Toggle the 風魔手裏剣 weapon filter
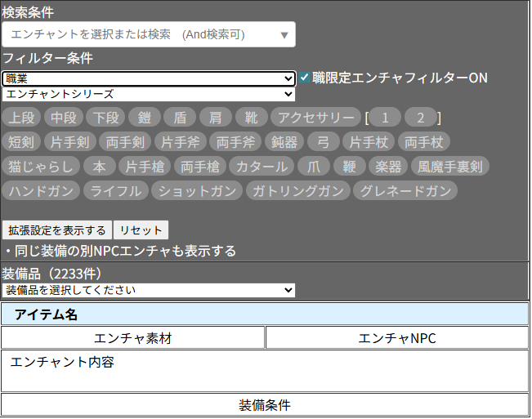 click(449, 167)
